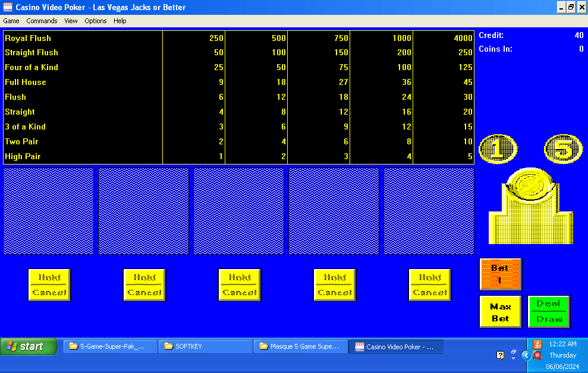Click the question mark tray icon
Viewport: 588px width, 373px height.
[500, 355]
